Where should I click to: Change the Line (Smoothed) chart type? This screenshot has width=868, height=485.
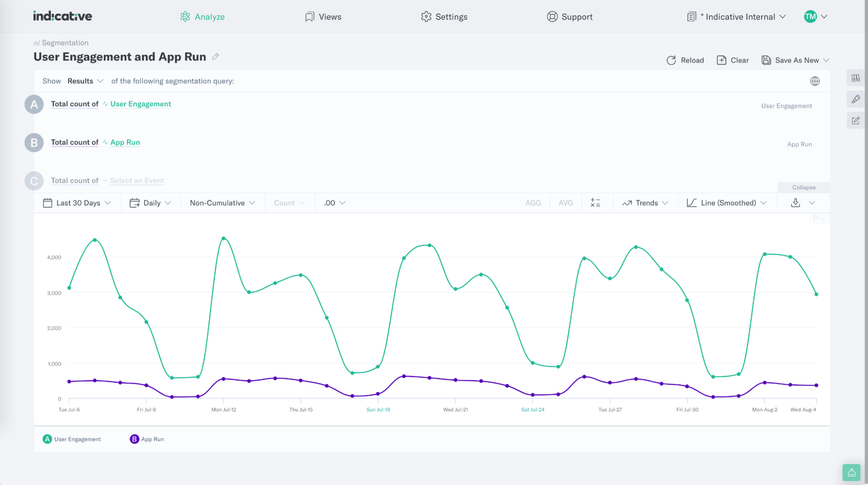pyautogui.click(x=727, y=203)
